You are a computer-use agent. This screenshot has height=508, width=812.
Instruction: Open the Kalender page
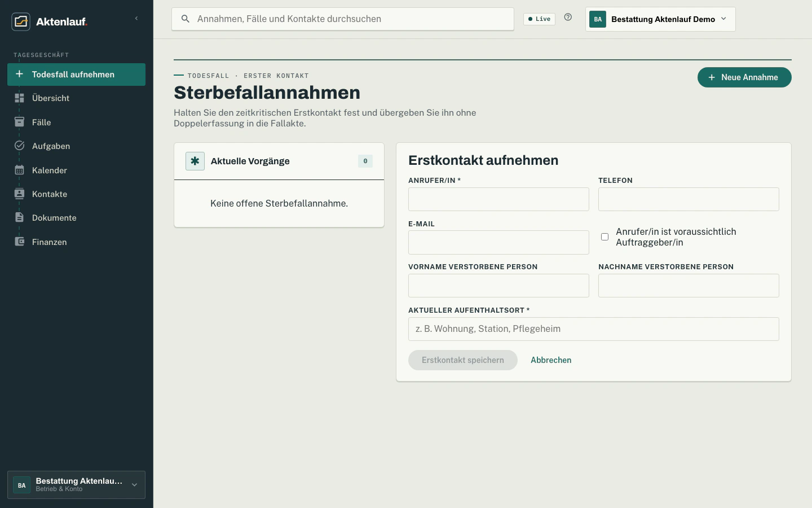tap(76, 170)
